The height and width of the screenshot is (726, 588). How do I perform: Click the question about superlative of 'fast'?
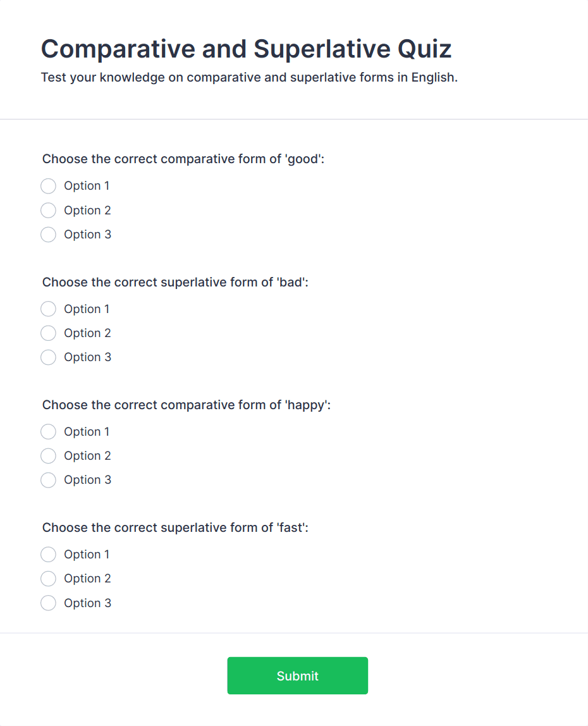pos(175,527)
